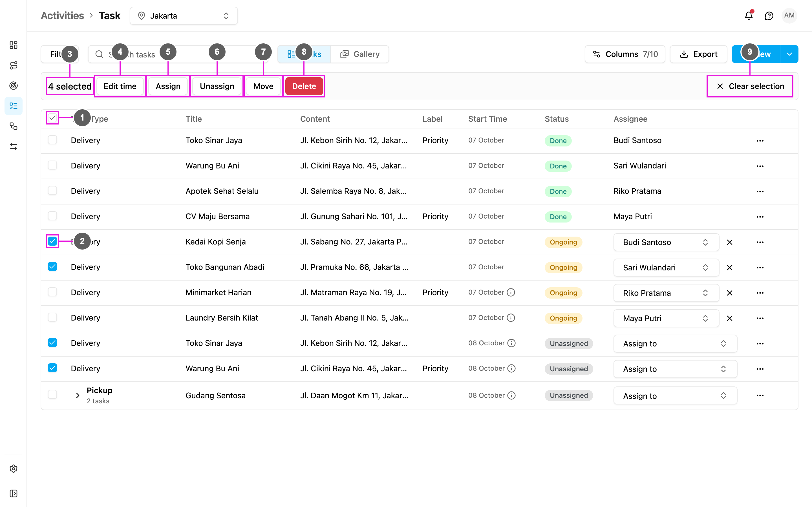Open the Columns 7/10 settings

tap(625, 54)
